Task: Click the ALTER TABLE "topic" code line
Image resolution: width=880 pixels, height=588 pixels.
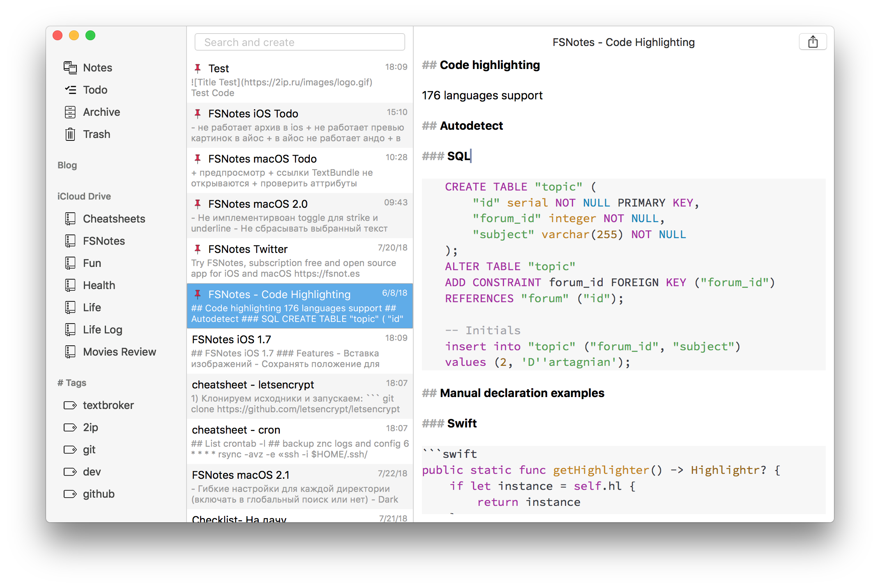Action: [510, 266]
